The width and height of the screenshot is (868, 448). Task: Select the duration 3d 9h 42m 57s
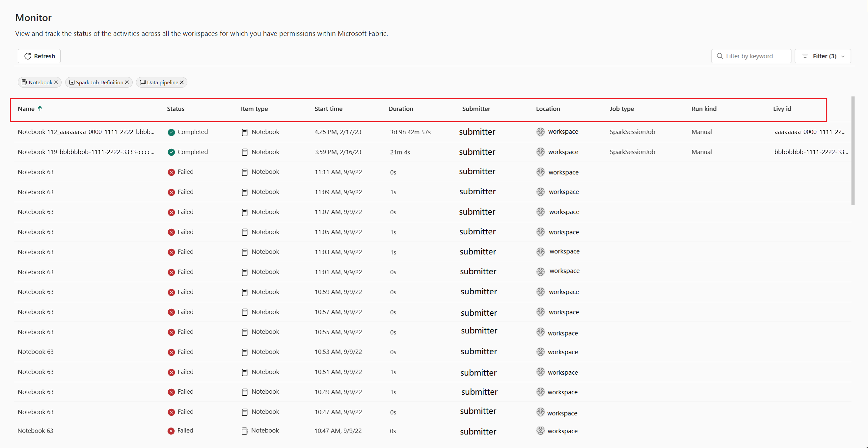click(x=410, y=132)
